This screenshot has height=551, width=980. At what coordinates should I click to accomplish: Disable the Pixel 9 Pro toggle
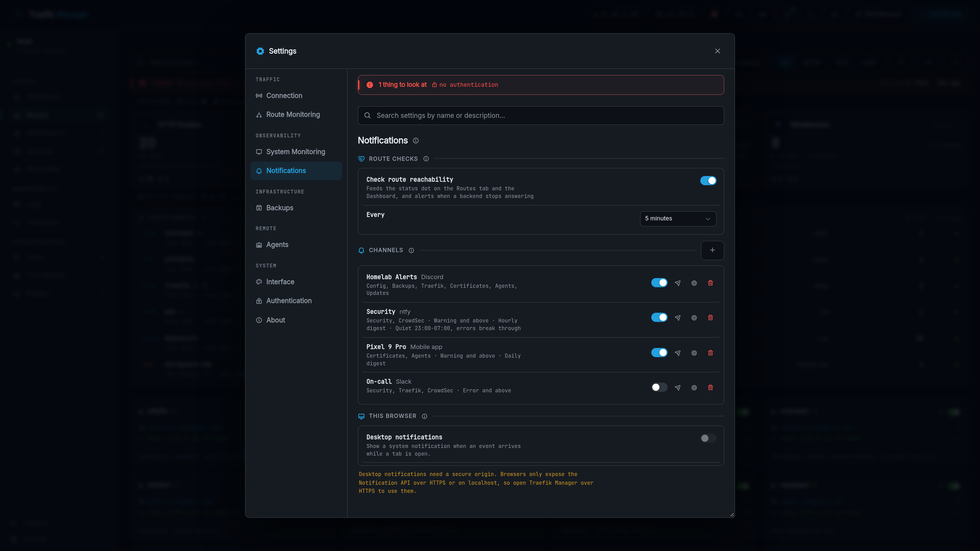coord(659,353)
